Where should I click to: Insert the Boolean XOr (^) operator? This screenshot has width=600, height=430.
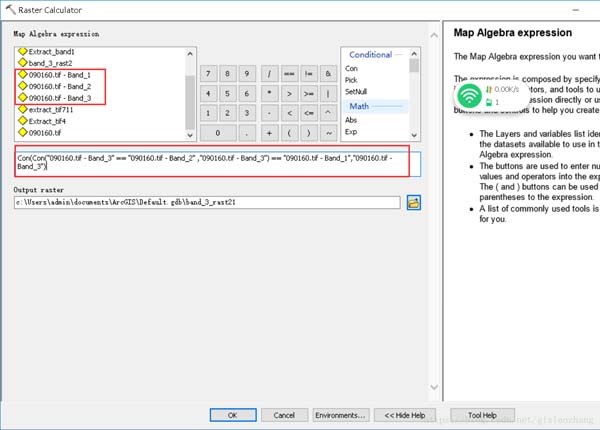tap(328, 113)
